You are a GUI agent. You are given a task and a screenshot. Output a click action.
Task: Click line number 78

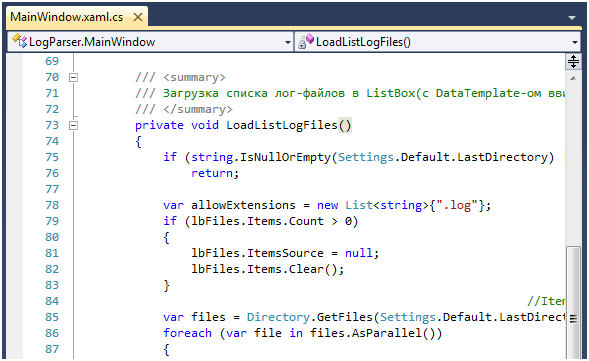52,205
